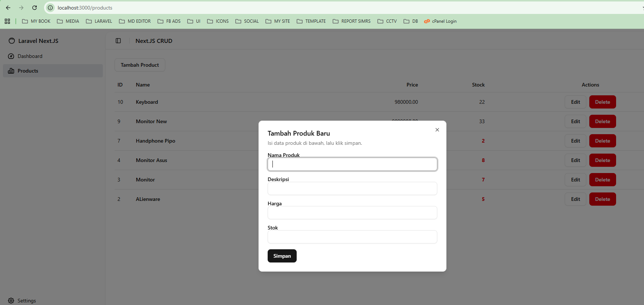The height and width of the screenshot is (305, 644).
Task: Click the Keyboard product name cell
Action: [x=147, y=102]
